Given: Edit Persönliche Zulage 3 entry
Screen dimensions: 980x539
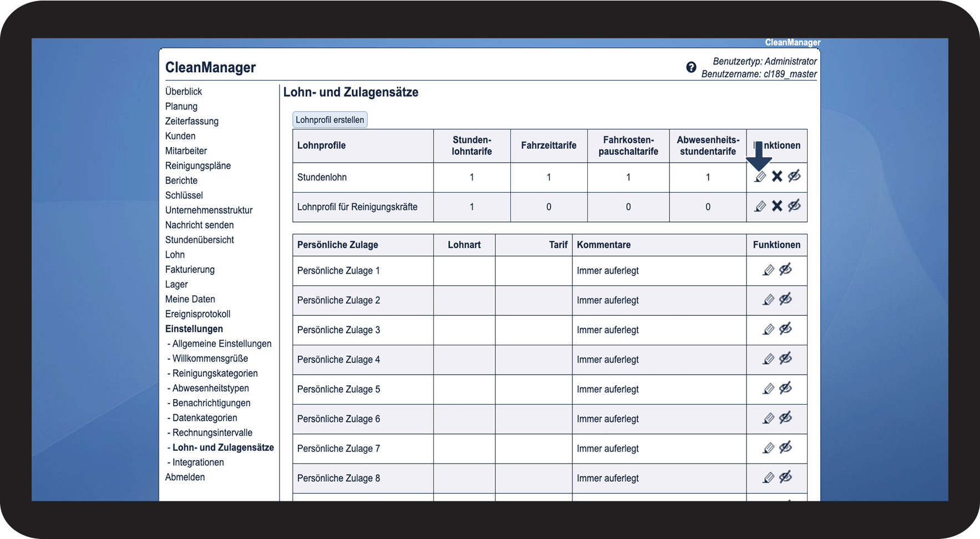Looking at the screenshot, I should pos(768,330).
